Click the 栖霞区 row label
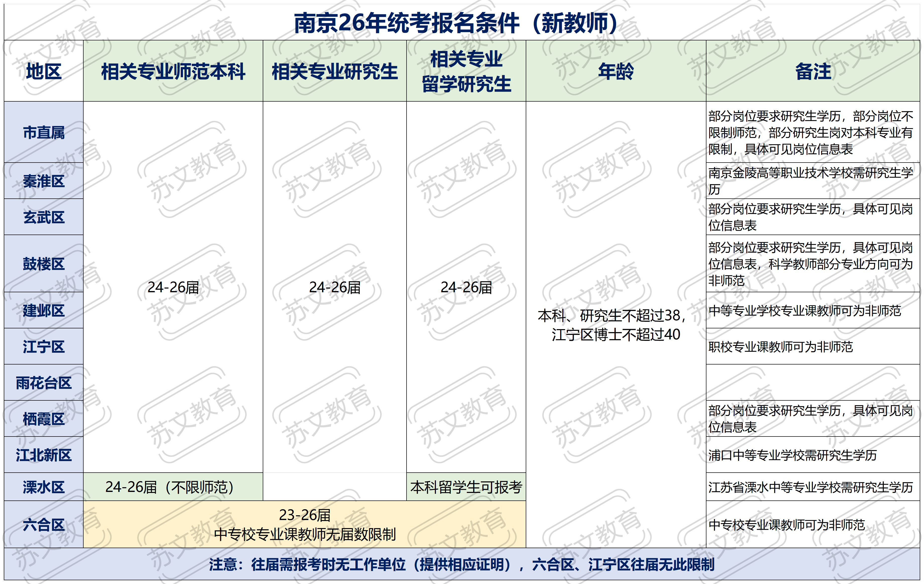924x584 pixels. click(x=44, y=419)
